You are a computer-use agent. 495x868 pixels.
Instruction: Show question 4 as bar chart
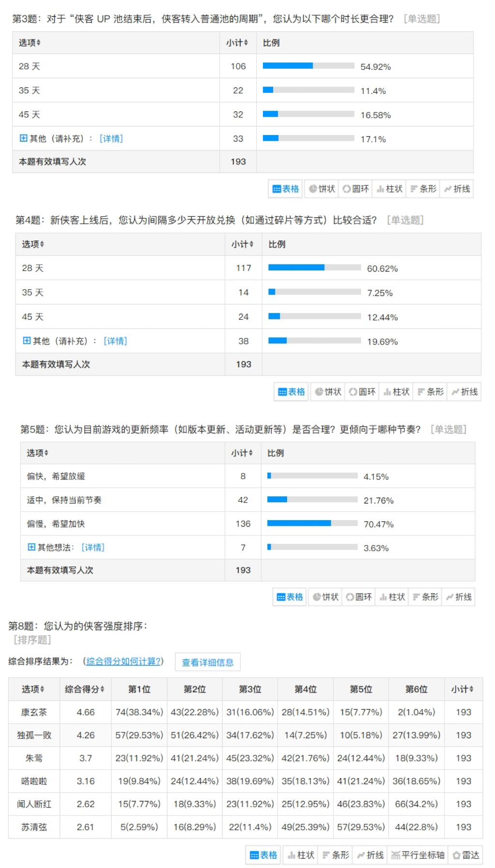[x=431, y=391]
